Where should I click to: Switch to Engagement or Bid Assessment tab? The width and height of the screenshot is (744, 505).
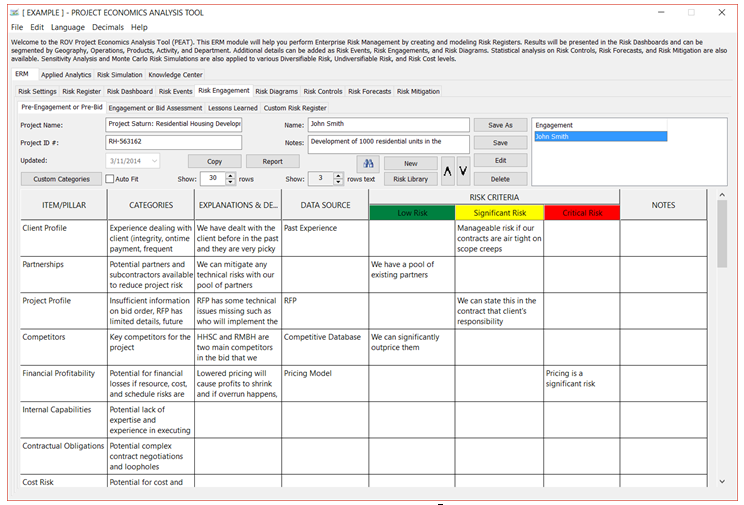(155, 108)
